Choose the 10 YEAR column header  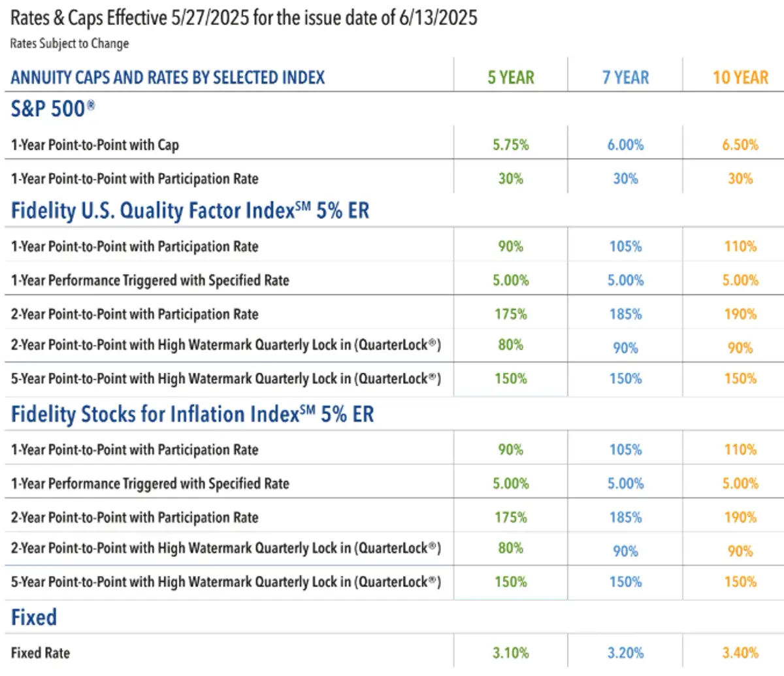tap(740, 78)
